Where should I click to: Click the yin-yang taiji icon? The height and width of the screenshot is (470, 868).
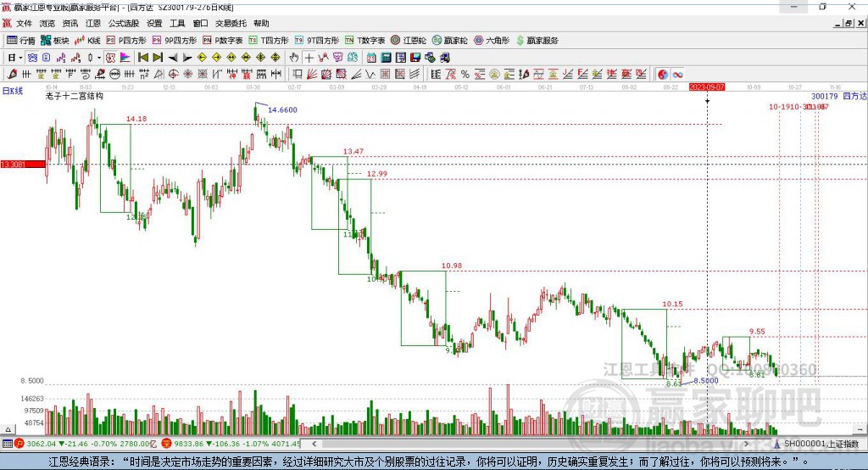click(662, 74)
